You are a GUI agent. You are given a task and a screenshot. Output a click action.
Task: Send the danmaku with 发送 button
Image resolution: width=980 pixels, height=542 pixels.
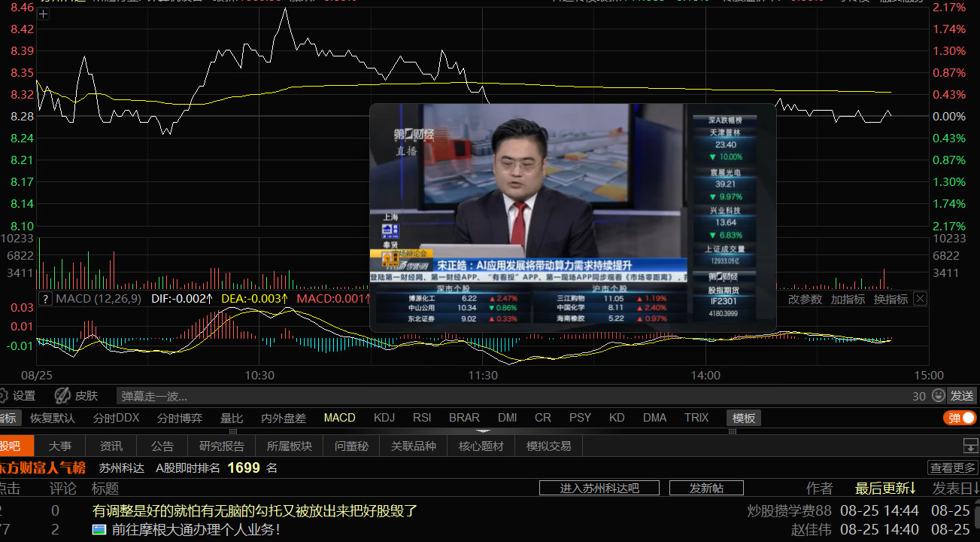tap(962, 395)
